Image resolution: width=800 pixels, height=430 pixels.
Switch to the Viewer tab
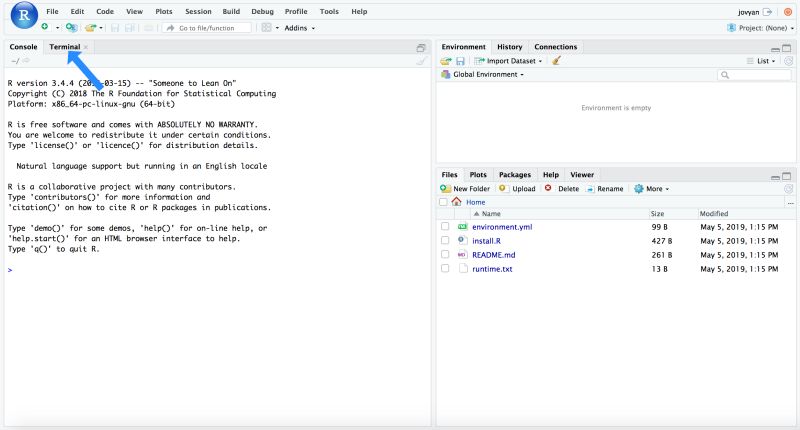(582, 174)
